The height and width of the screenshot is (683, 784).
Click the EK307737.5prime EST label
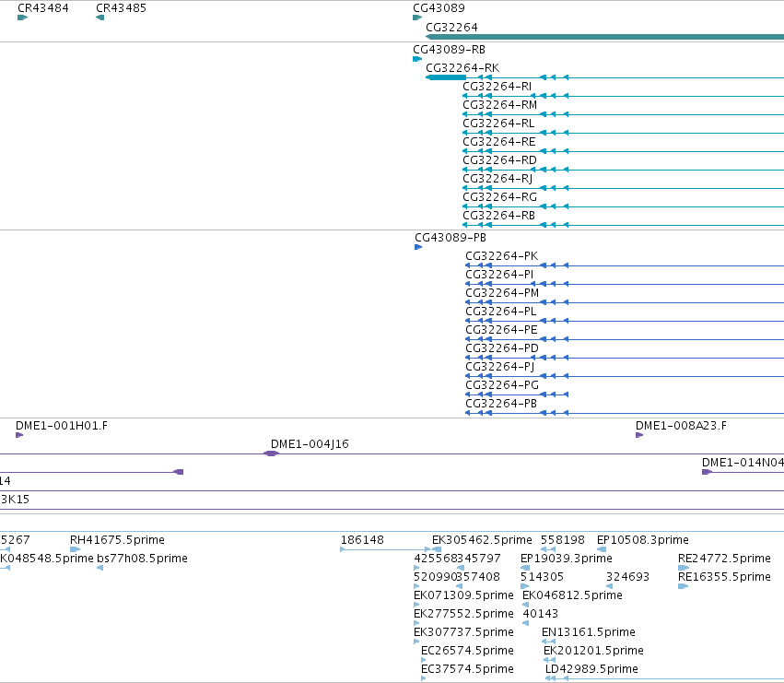[463, 632]
